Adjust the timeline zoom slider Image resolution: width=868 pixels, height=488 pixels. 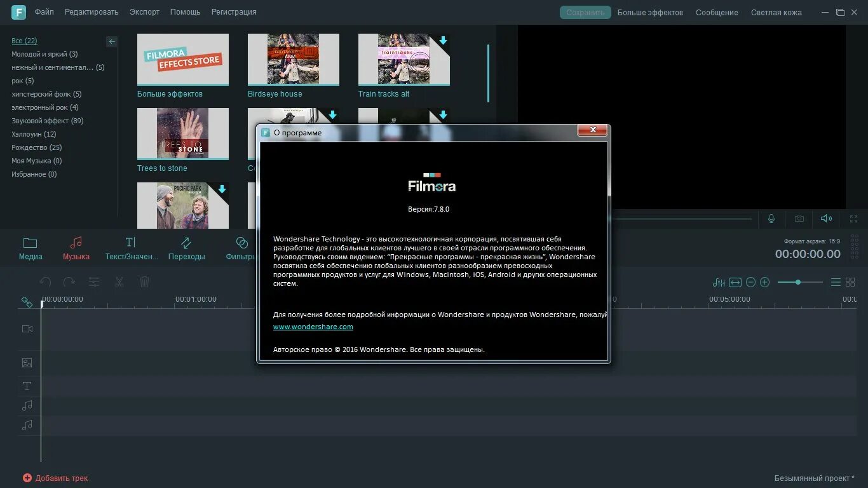point(799,282)
